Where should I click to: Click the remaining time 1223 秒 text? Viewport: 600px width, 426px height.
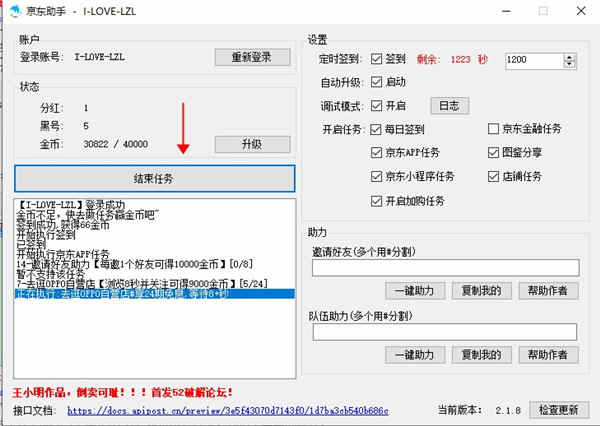469,59
